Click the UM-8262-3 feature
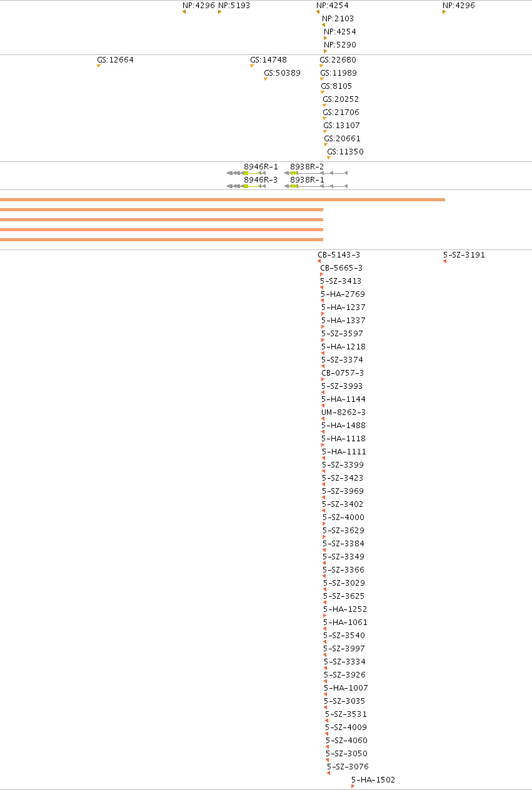The width and height of the screenshot is (532, 790). [x=343, y=413]
